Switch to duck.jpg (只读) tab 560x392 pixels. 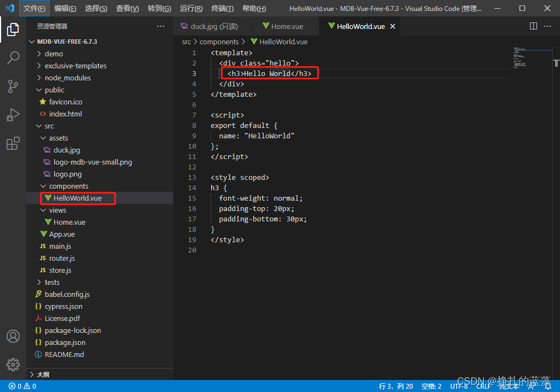(213, 26)
